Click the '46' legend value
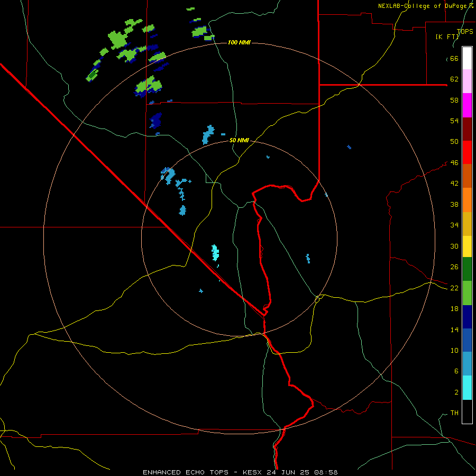Screen dimensions: 476x476 click(454, 163)
